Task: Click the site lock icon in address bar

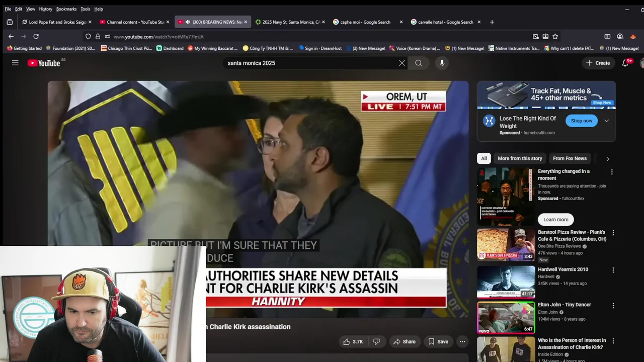Action: click(x=98, y=36)
